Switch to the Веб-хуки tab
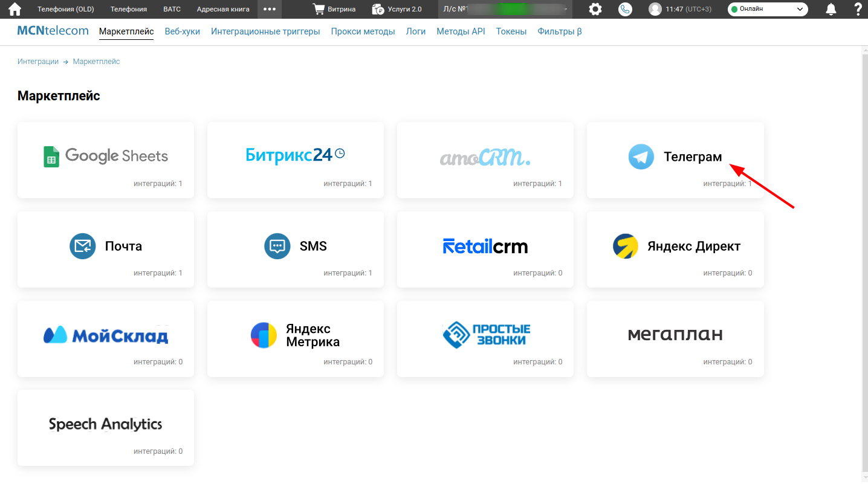This screenshot has width=868, height=484. [183, 31]
